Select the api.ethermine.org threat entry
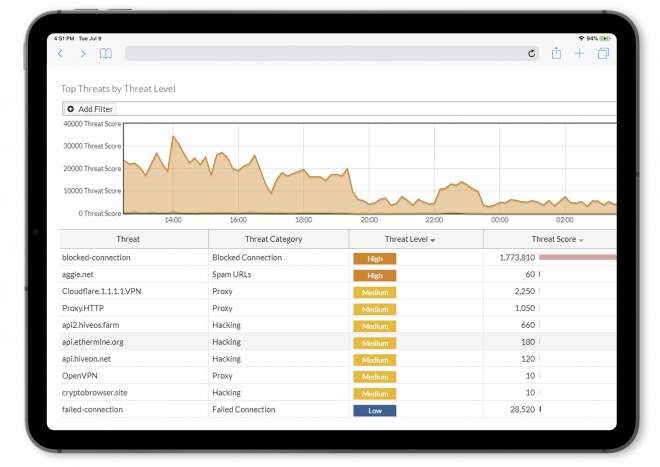Screen dimensions: 660x467 (x=95, y=342)
